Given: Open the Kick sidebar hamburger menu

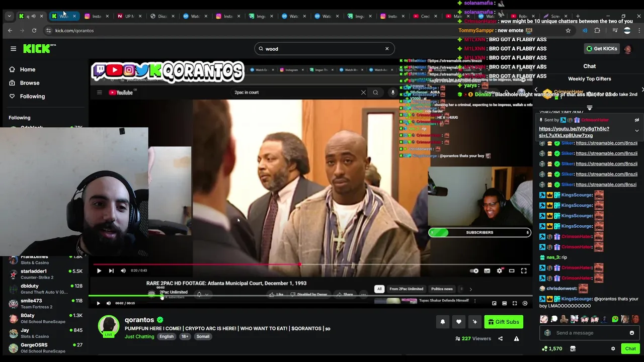Looking at the screenshot, I should [x=13, y=49].
